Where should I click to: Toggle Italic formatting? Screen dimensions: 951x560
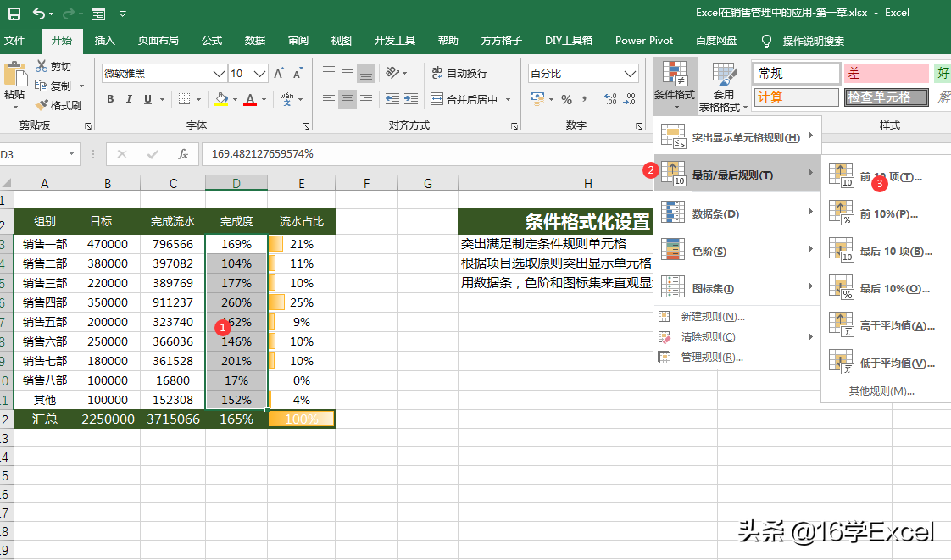[129, 99]
